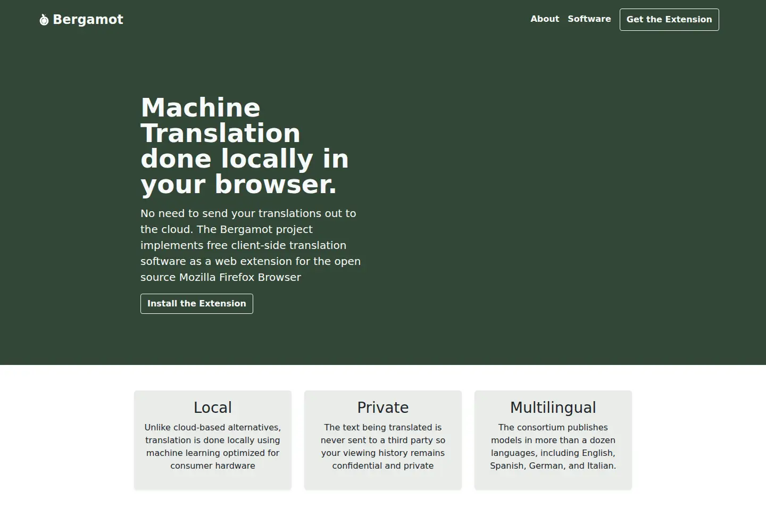766x532 pixels.
Task: Select the headline "Machine Translation done locally"
Action: [245, 146]
